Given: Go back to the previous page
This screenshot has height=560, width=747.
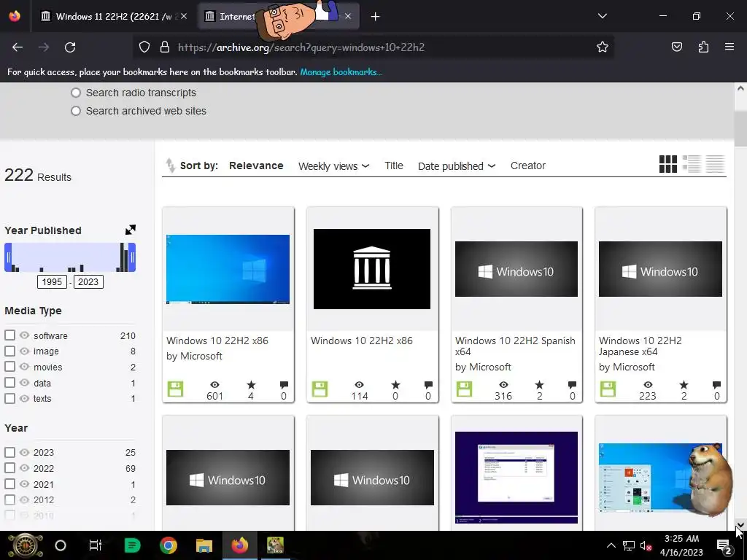Looking at the screenshot, I should [18, 47].
